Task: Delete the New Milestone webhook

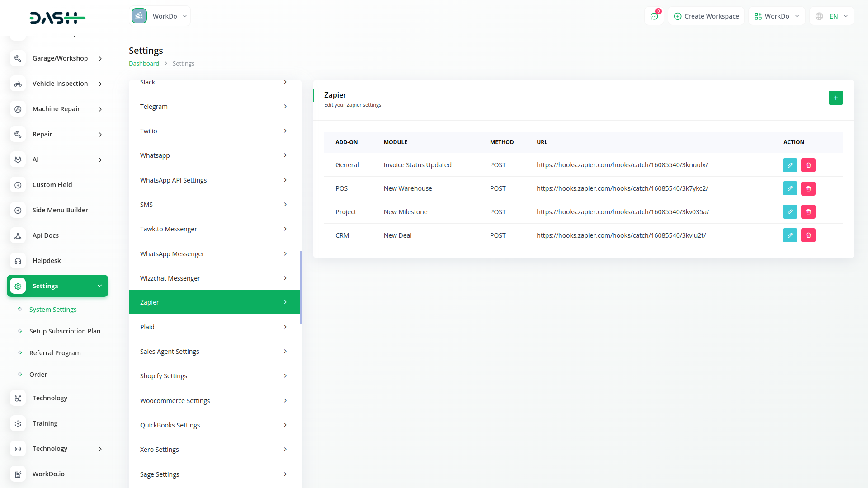Action: point(808,211)
